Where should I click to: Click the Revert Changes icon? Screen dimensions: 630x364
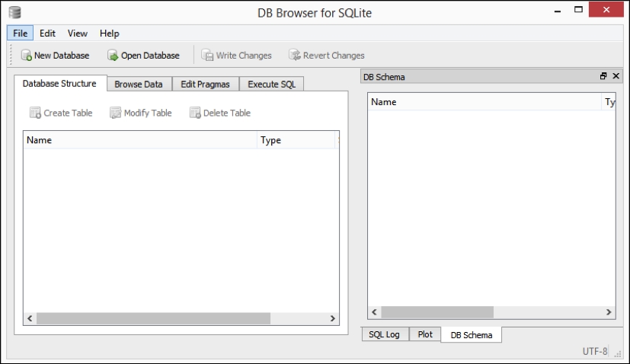coord(294,56)
